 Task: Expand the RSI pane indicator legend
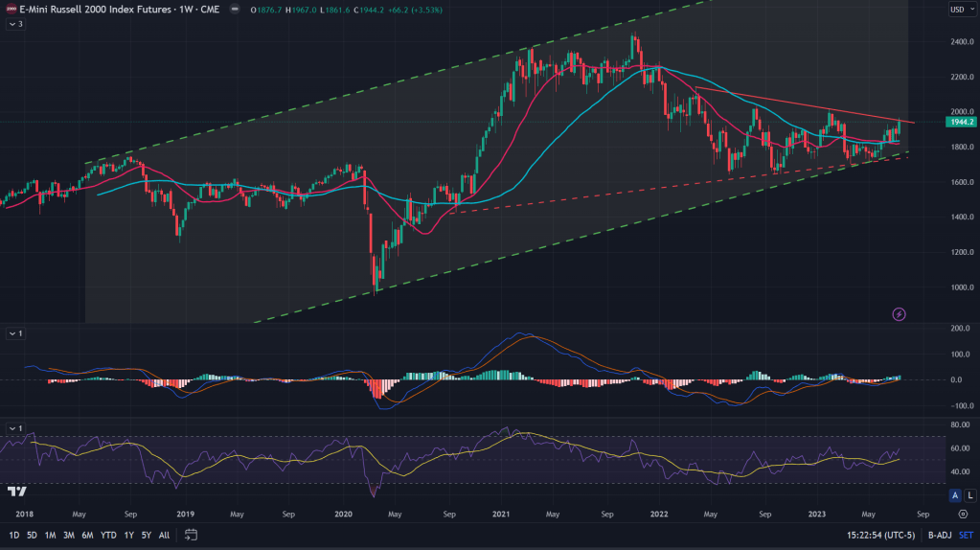[15, 427]
